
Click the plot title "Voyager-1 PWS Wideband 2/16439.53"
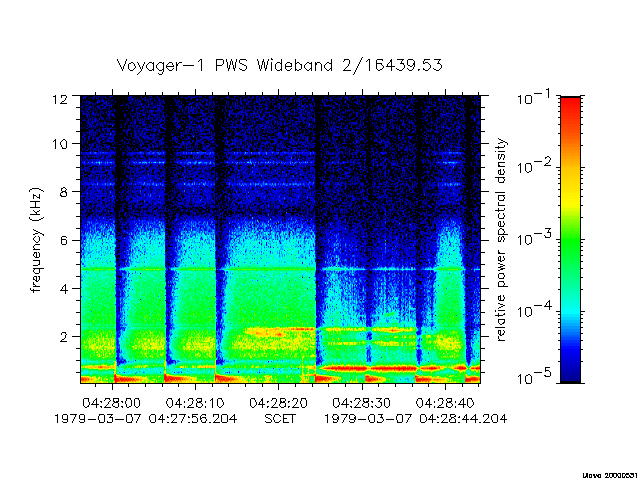pos(280,66)
